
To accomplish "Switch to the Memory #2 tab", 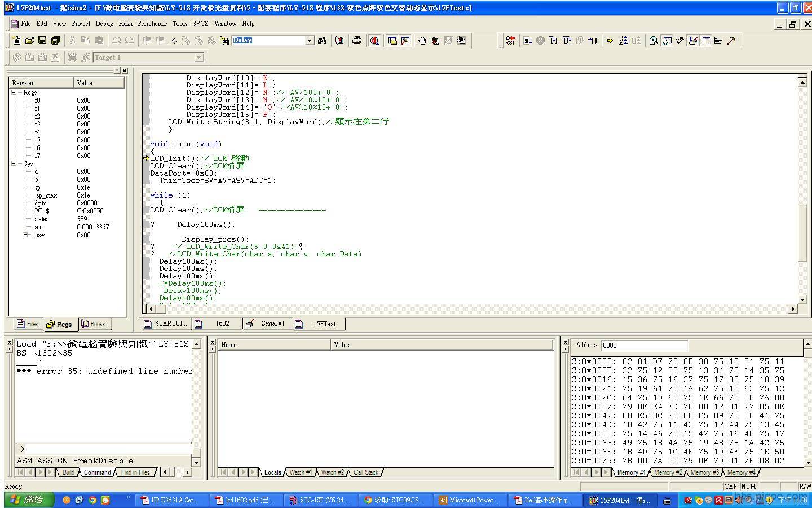I will (668, 472).
